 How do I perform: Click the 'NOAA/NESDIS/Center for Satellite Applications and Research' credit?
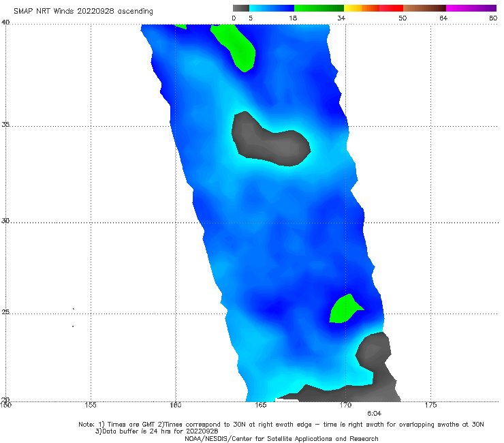(x=281, y=439)
